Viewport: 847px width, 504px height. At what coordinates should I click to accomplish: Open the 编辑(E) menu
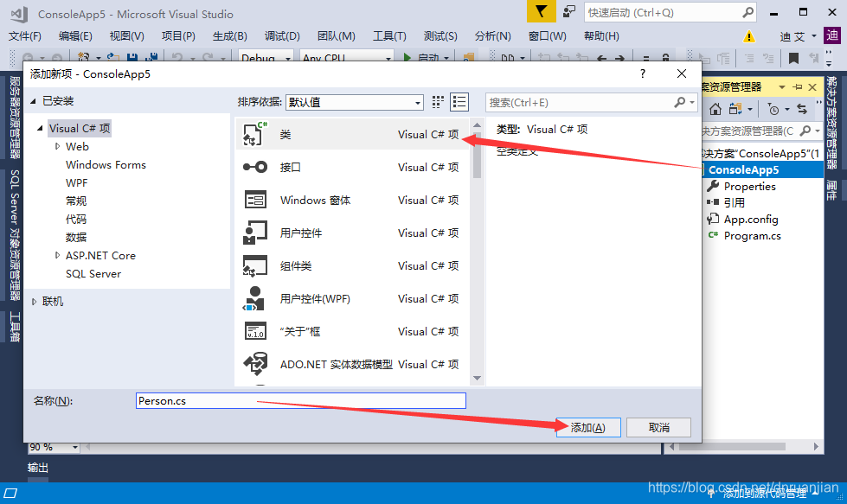pos(75,36)
